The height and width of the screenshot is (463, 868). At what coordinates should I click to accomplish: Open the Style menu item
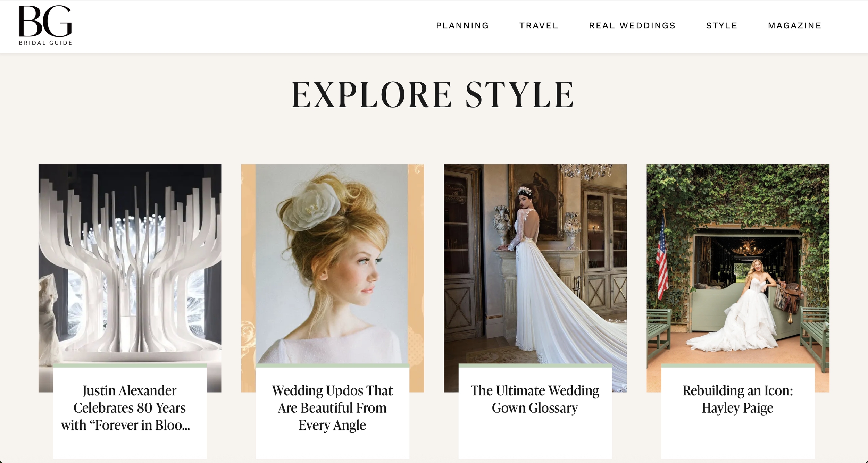722,26
